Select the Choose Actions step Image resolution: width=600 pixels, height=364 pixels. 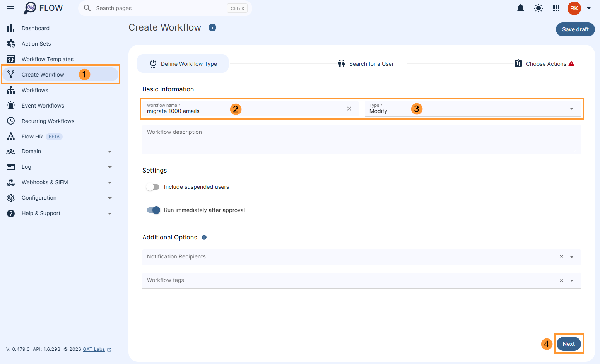[x=545, y=64]
